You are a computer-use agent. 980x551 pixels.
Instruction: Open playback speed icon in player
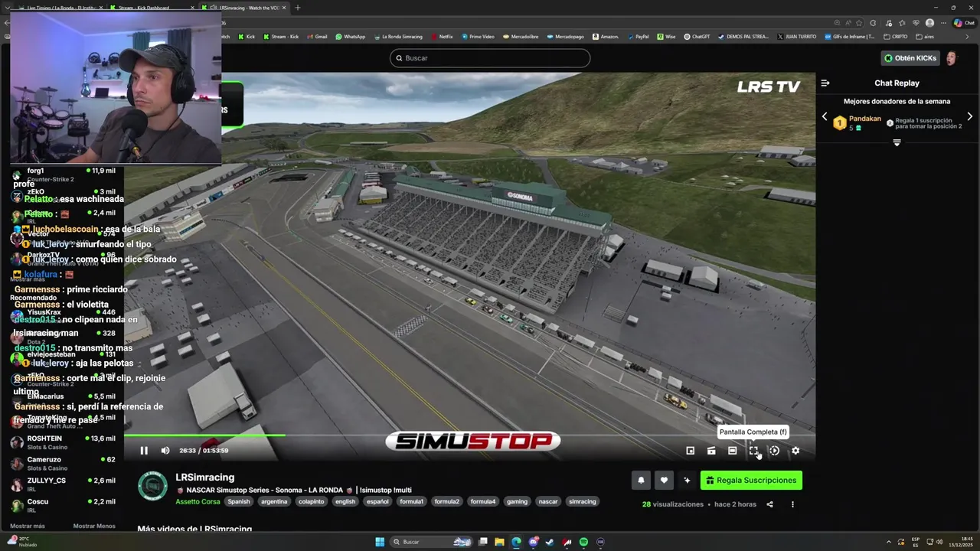[x=774, y=451]
